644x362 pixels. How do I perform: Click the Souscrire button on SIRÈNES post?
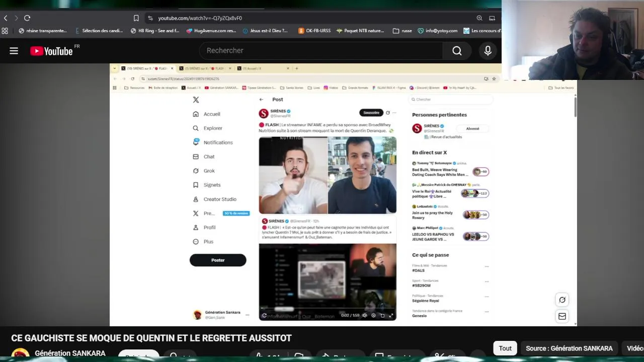tap(371, 113)
